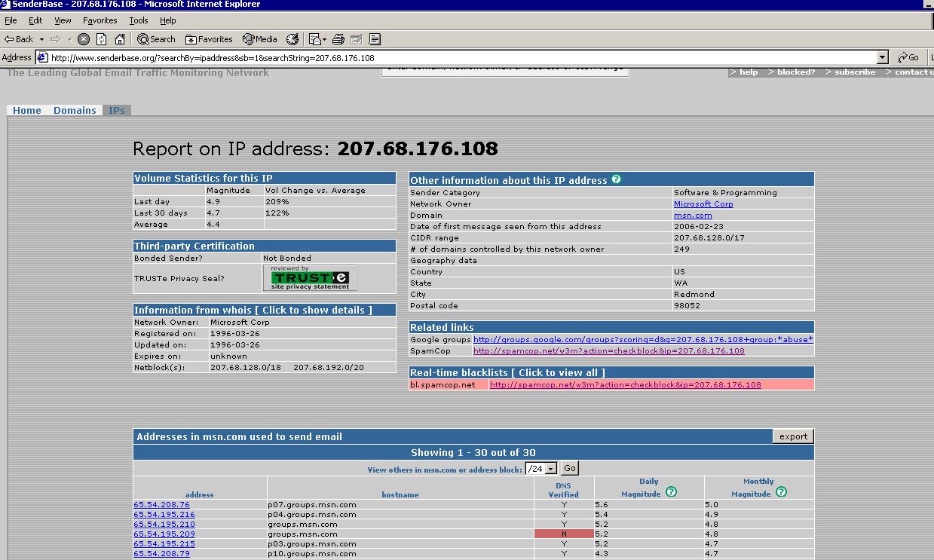Open IP address 65.54.195.210 link
This screenshot has height=560, width=934.
(x=164, y=524)
